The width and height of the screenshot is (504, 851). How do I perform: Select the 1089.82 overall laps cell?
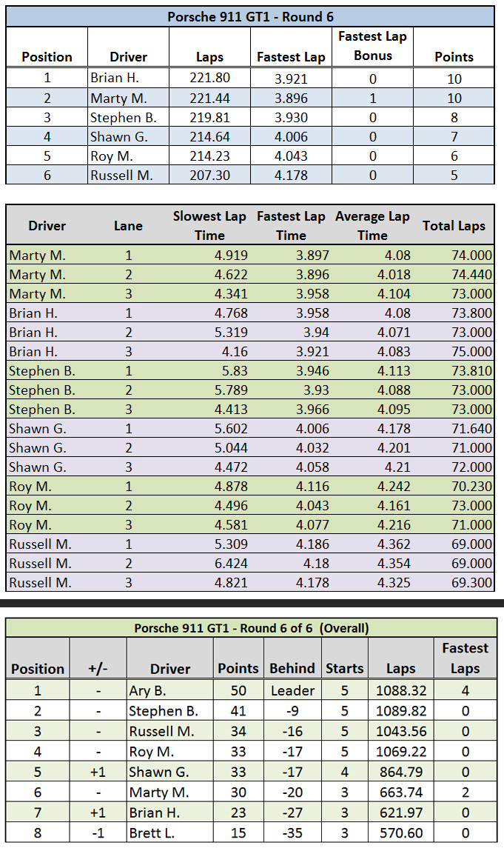[400, 711]
